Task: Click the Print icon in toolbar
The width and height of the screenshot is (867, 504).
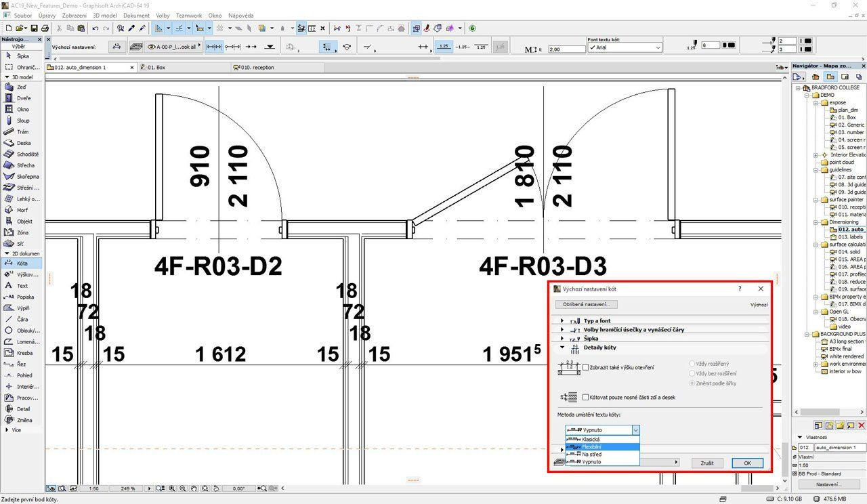Action: [45, 28]
